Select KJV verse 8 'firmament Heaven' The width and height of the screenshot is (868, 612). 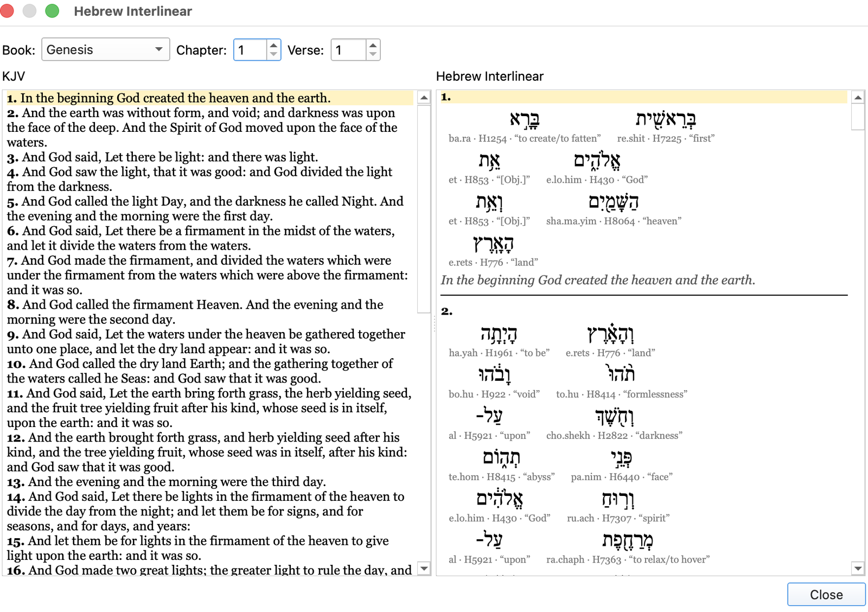(x=195, y=312)
